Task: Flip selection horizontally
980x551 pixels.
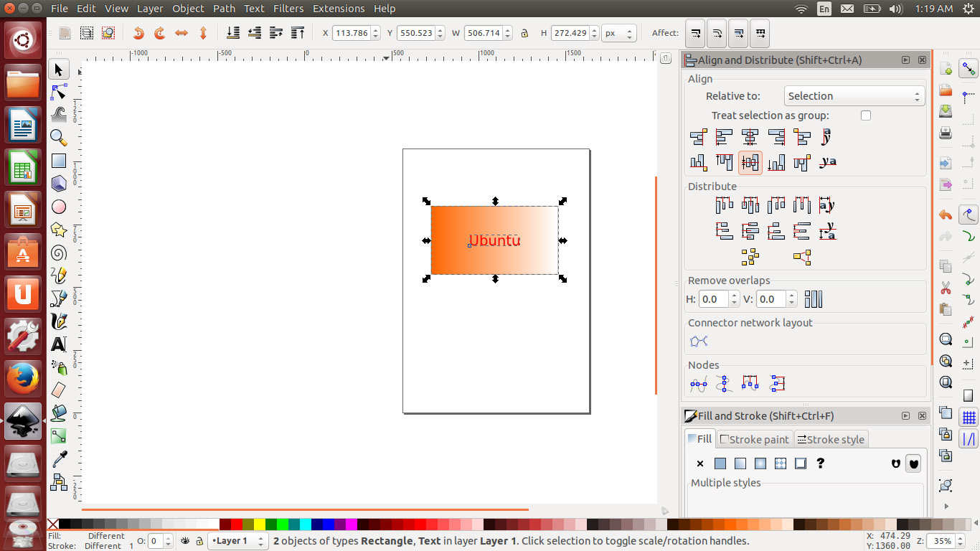Action: tap(182, 33)
